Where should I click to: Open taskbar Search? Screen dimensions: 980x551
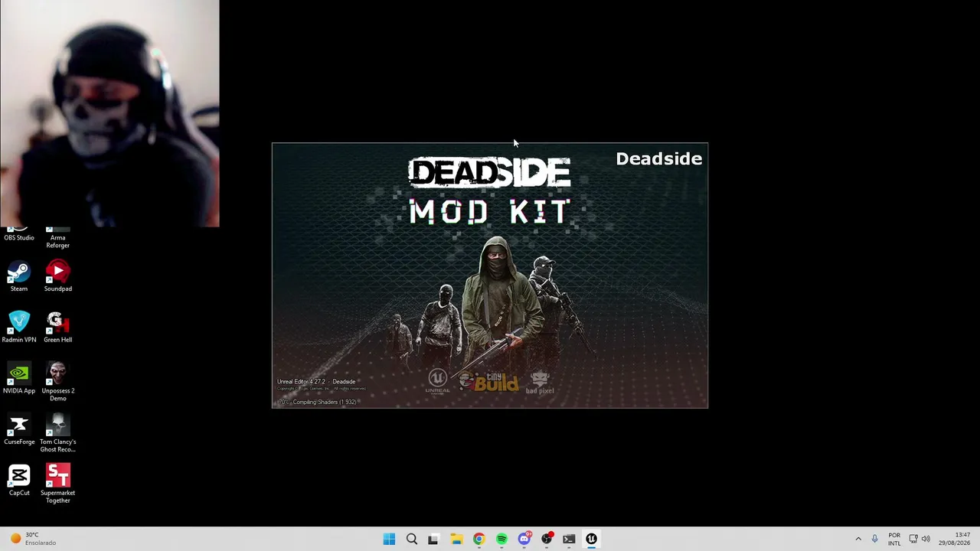tap(412, 539)
